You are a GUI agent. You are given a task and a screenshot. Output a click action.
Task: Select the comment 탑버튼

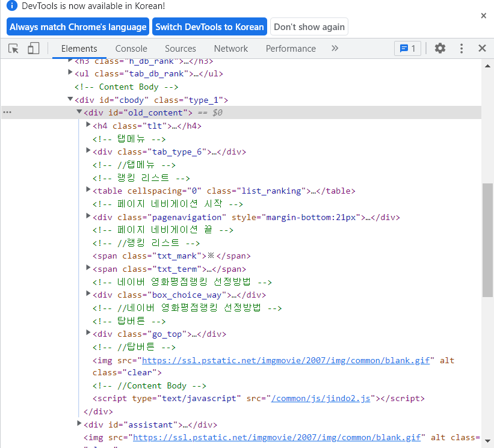129,321
